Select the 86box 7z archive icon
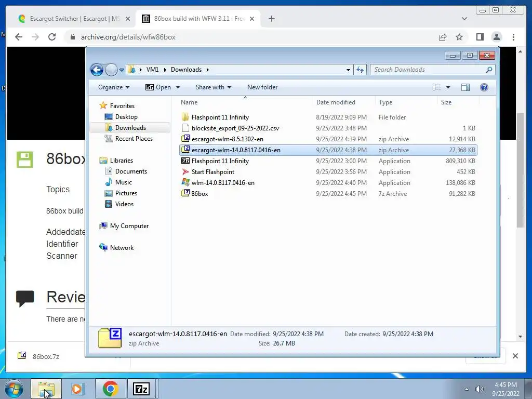This screenshot has width=532, height=399. 185,193
